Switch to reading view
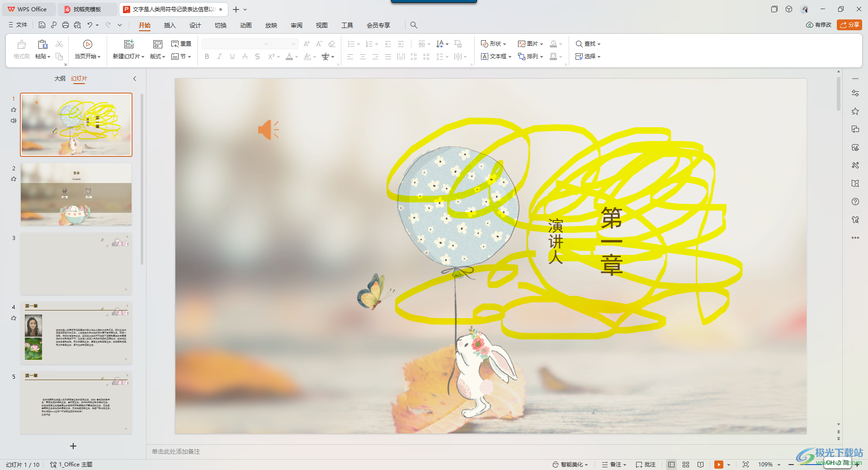 coord(700,465)
